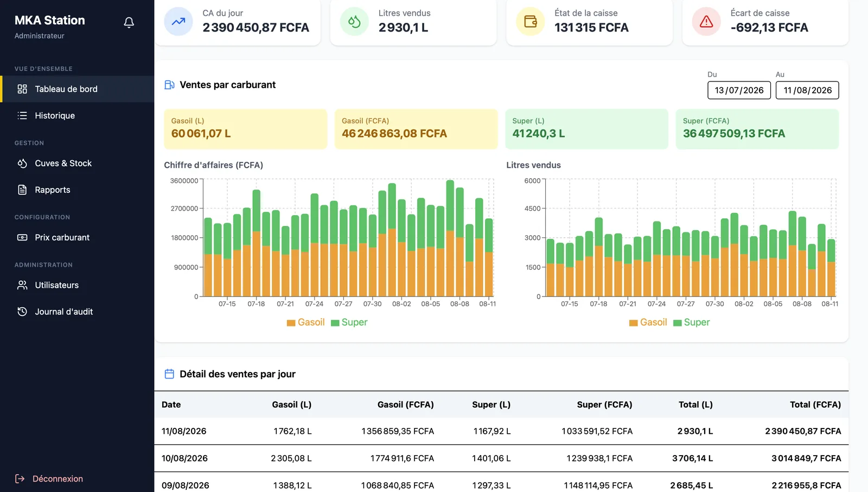The width and height of the screenshot is (868, 492).
Task: Click Déconnexion to log out
Action: pos(49,478)
